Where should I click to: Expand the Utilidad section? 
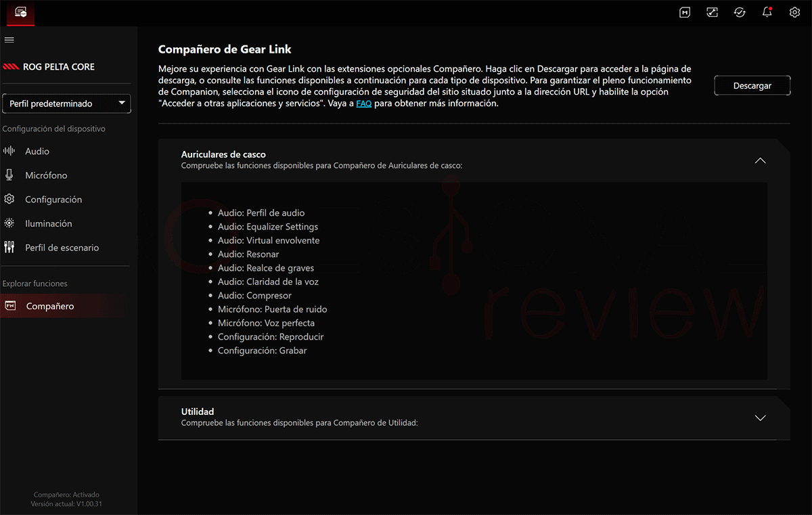760,418
